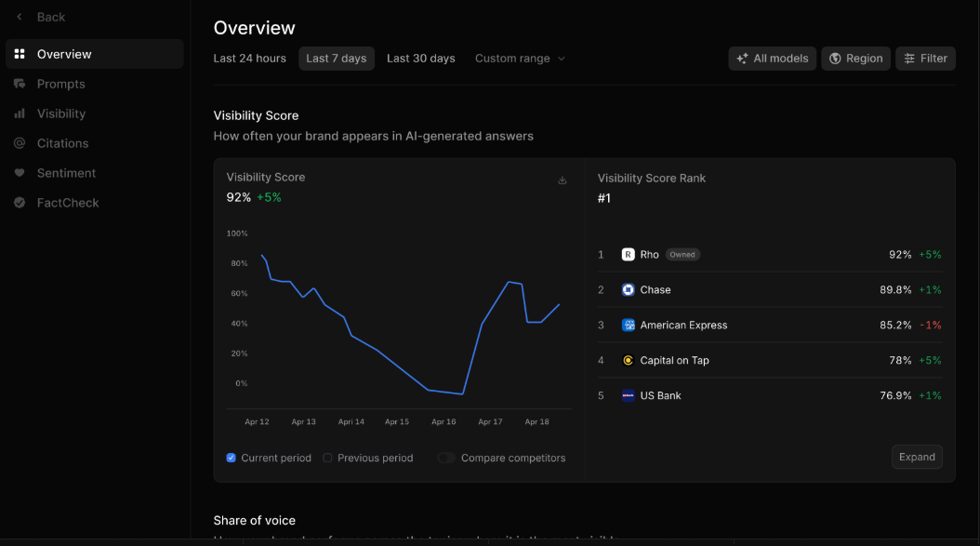Click the Rho brand logo
This screenshot has width=980, height=546.
point(629,255)
